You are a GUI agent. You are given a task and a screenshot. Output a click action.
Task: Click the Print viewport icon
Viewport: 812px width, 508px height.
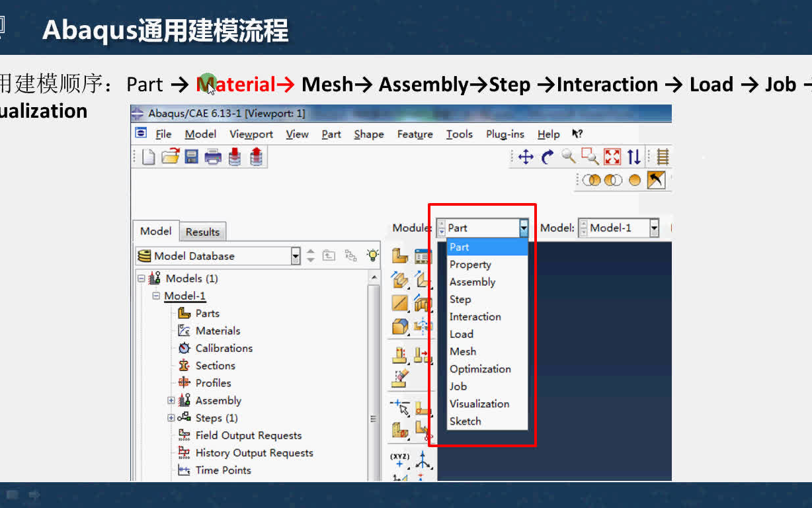pos(213,156)
